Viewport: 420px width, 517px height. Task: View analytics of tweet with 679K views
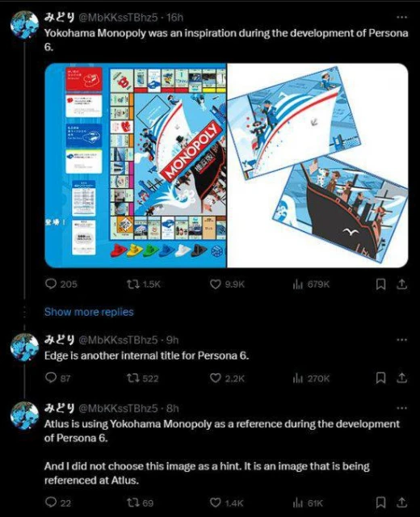[298, 284]
